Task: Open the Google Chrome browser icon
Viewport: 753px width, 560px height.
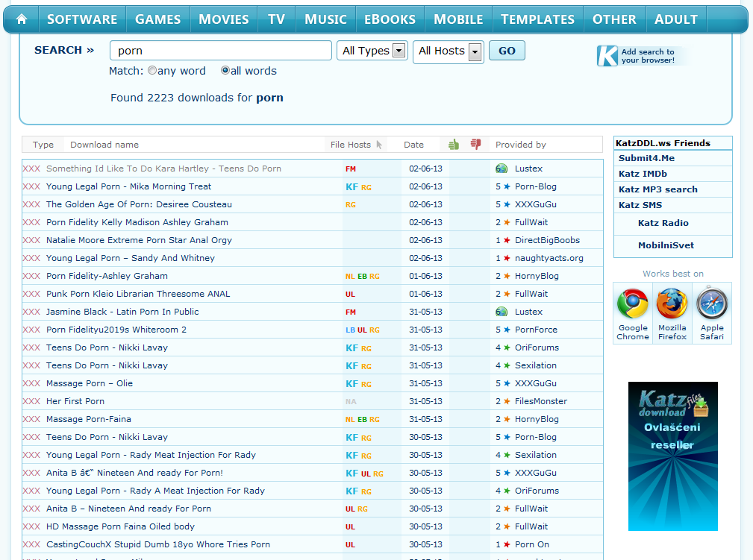Action: [x=632, y=303]
